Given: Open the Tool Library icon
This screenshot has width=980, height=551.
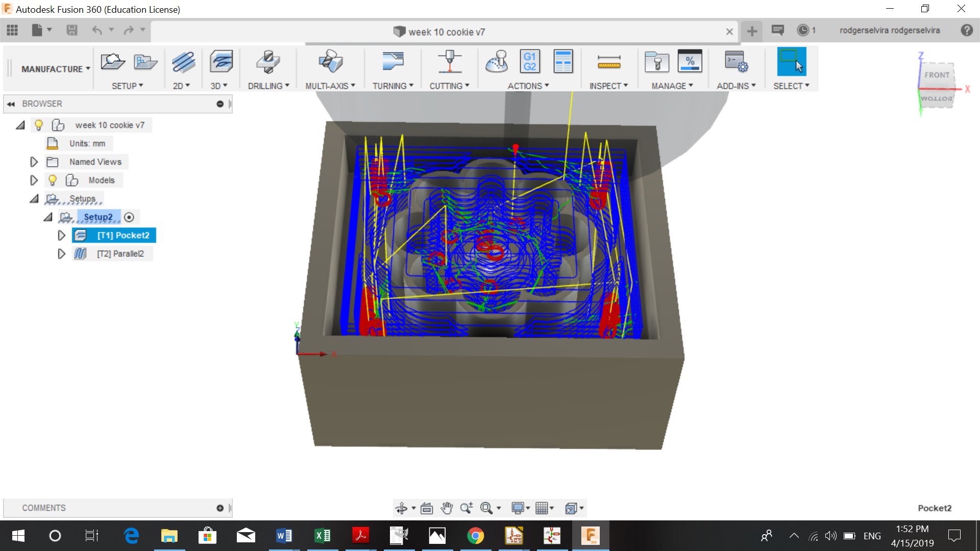Looking at the screenshot, I should coord(656,62).
